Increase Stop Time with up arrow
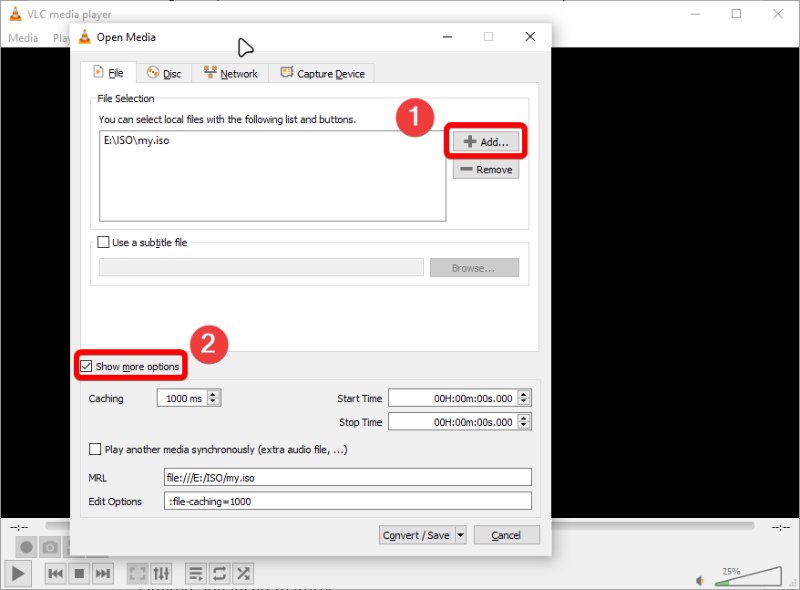Viewport: 800px width, 590px height. click(x=524, y=417)
